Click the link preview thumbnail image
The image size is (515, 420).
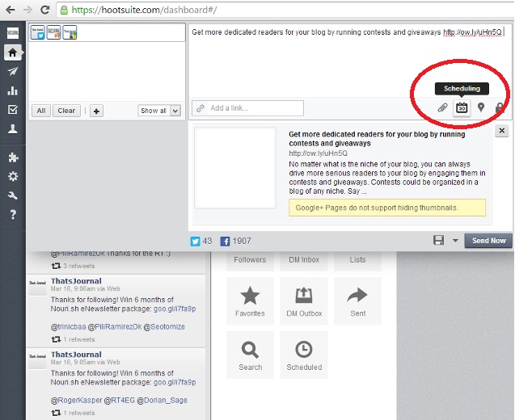[x=235, y=168]
